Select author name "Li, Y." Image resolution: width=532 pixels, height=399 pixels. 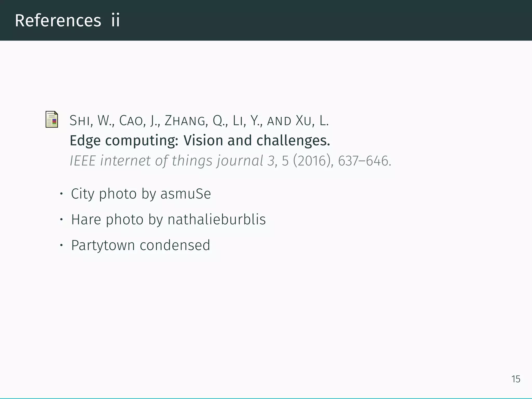(248, 121)
